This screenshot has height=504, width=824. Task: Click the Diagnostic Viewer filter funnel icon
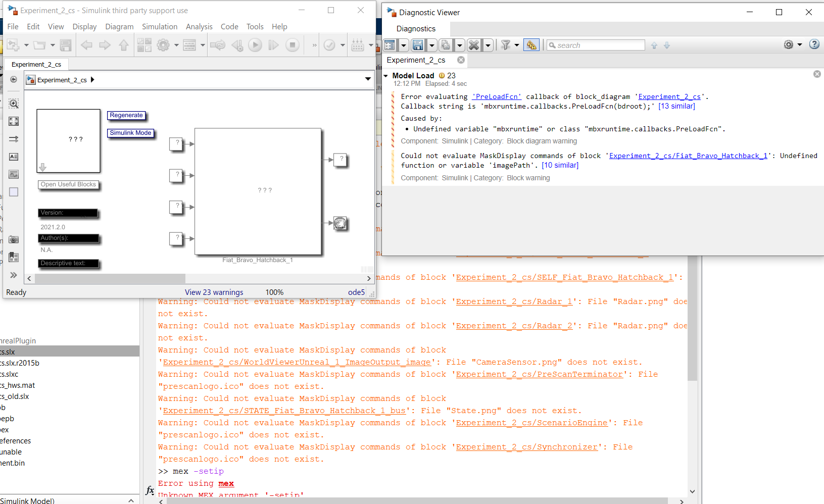coord(506,45)
